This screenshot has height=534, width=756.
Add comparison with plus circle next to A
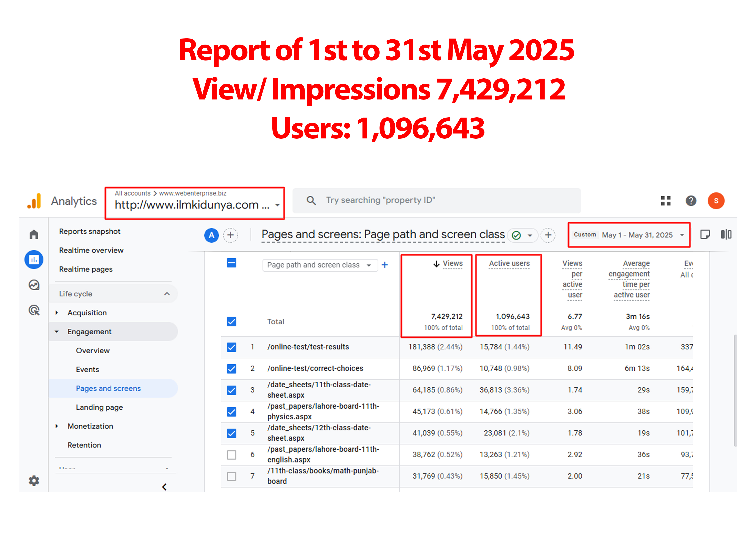pos(231,235)
